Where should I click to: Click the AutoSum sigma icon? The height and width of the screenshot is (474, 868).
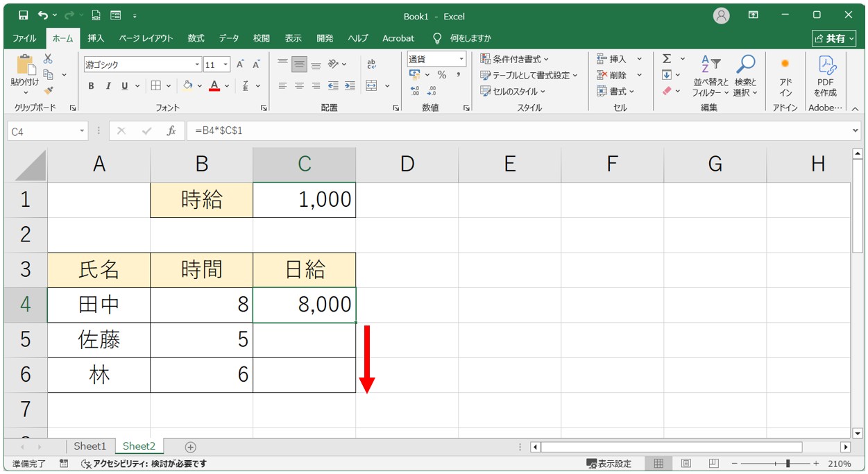pos(667,59)
